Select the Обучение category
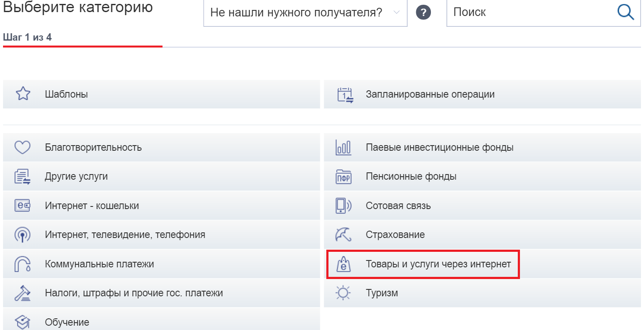 [67, 322]
